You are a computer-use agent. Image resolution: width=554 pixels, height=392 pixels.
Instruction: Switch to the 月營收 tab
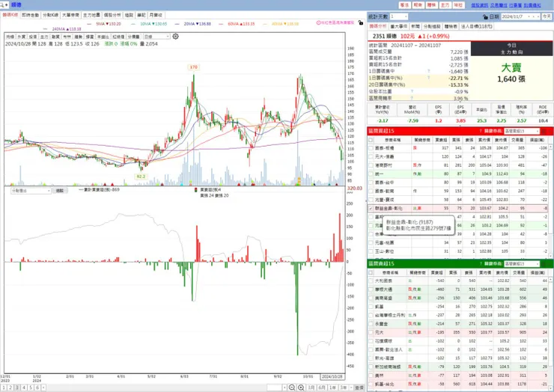[156, 15]
